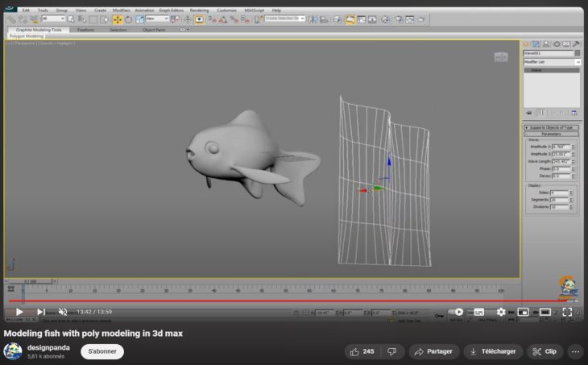This screenshot has width=588, height=365.
Task: Open the more actions menu
Action: pos(575,351)
